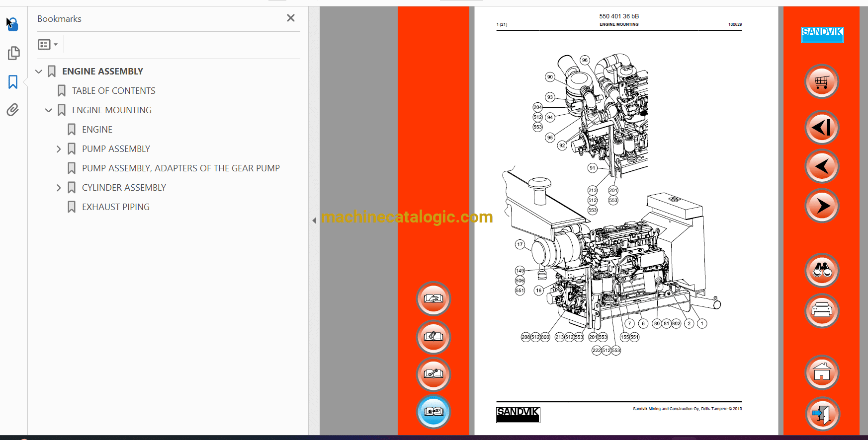Jump to first page with bar-arrow button

(x=822, y=128)
